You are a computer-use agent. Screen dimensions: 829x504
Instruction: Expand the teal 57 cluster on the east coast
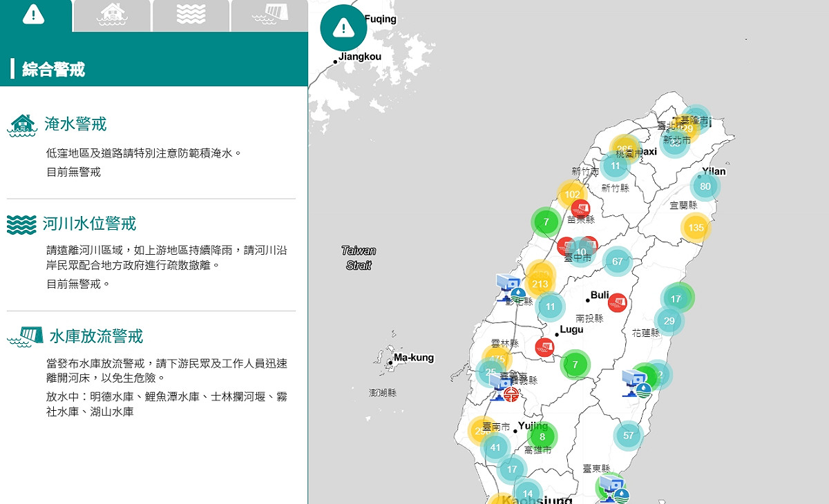[628, 436]
